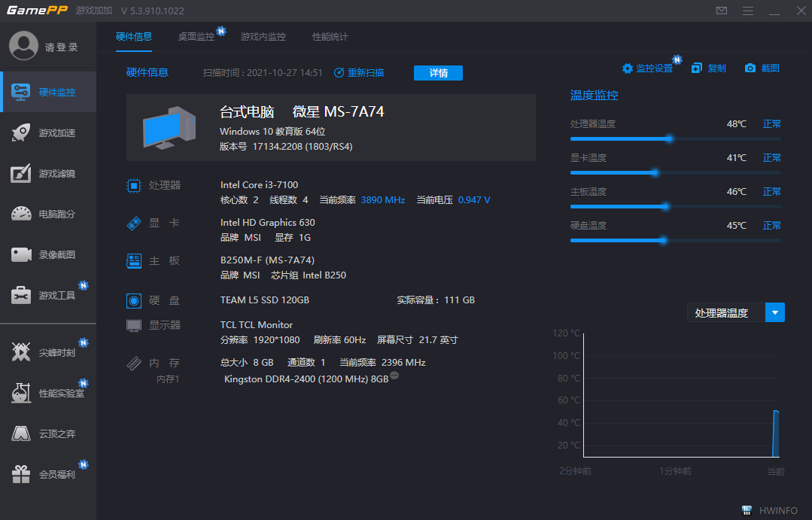Click the memory comment bubble icon
The width and height of the screenshot is (812, 520).
[x=394, y=376]
